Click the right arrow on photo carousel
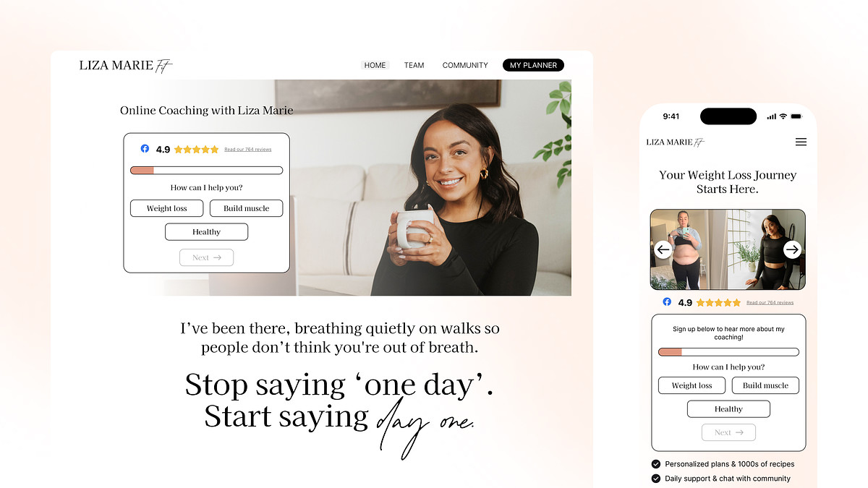This screenshot has height=488, width=868. coord(792,249)
